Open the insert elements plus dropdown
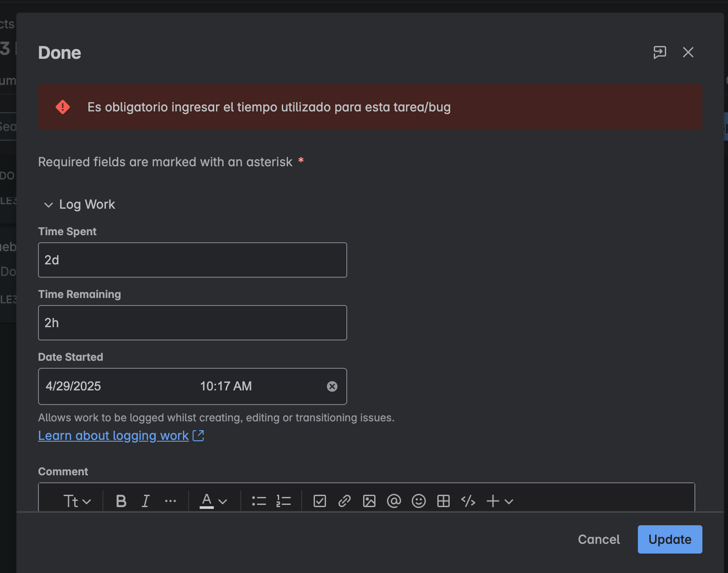Viewport: 728px width, 573px height. (499, 501)
